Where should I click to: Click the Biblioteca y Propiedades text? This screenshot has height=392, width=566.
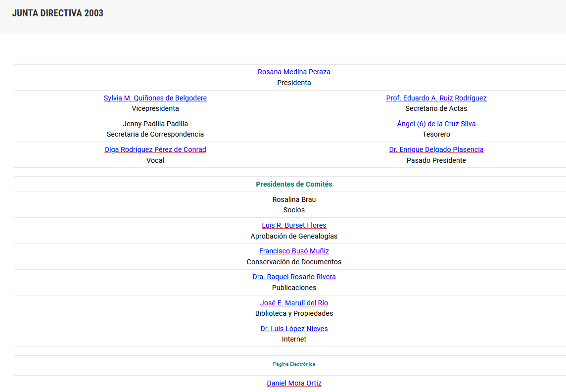[x=294, y=313]
